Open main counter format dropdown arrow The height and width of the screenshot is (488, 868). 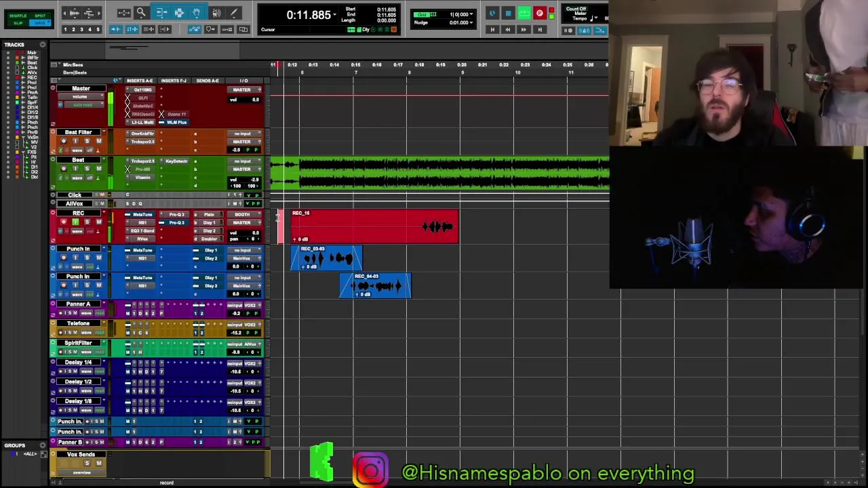click(334, 14)
